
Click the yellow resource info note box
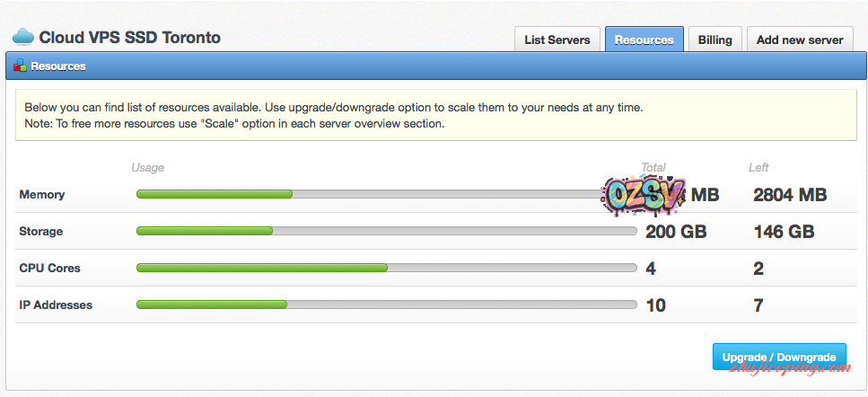point(429,115)
